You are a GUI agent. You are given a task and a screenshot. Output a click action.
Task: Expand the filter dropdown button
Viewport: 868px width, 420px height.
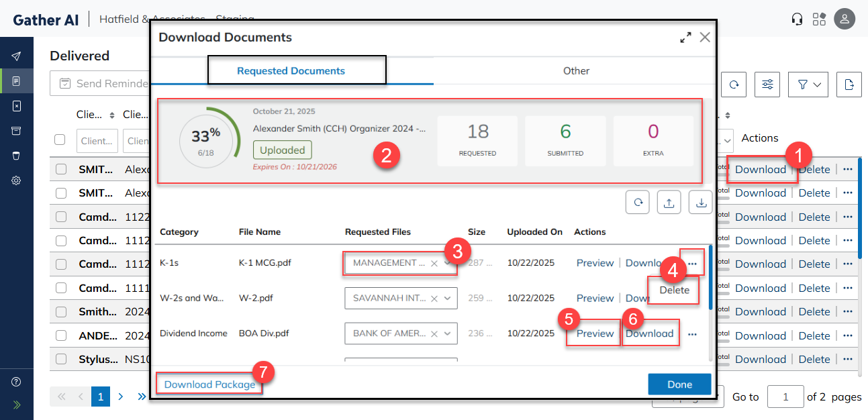point(808,84)
